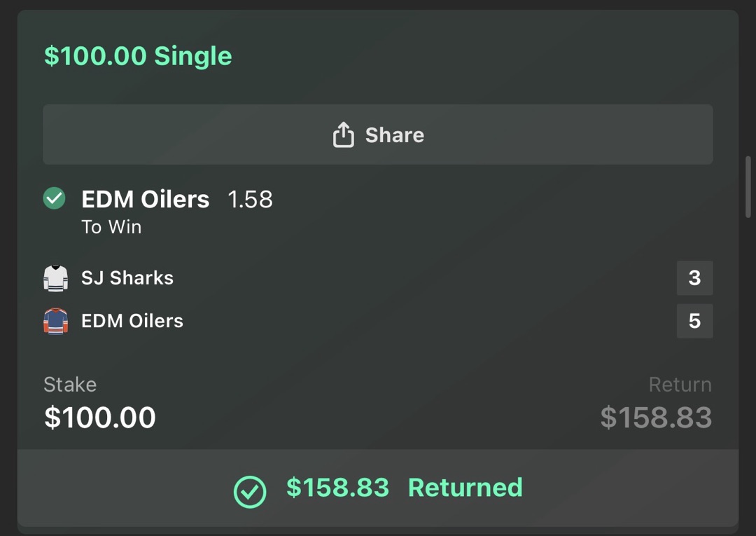Select the green checkmark beside EDM Oilers
Image resolution: width=756 pixels, height=536 pixels.
[54, 199]
